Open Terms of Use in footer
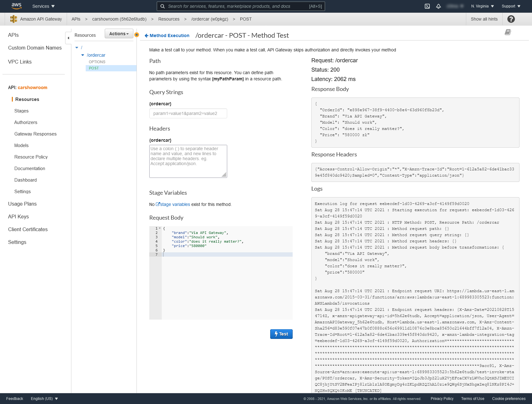This screenshot has width=532, height=404. (473, 399)
